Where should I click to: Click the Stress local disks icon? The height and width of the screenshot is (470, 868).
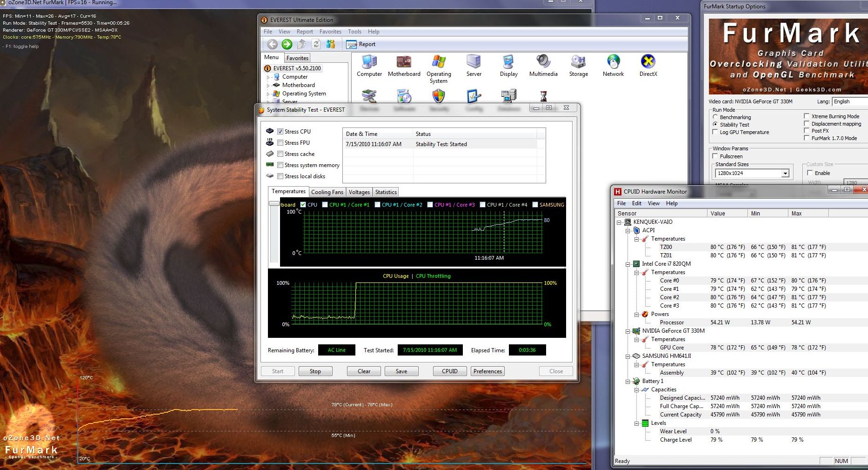pos(270,176)
